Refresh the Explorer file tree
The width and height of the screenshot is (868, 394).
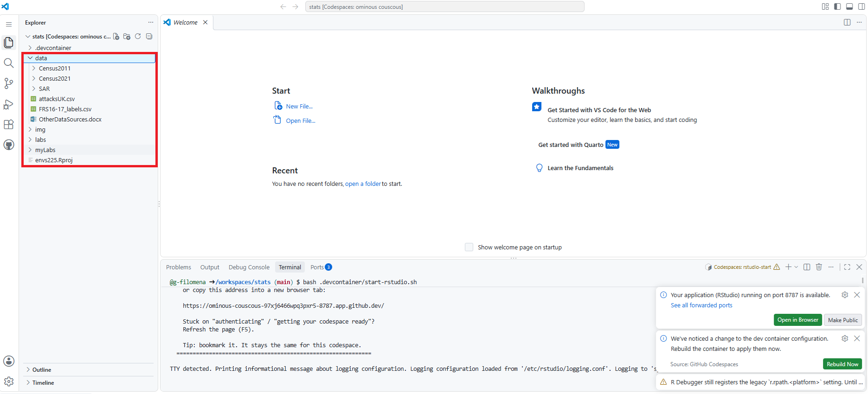138,36
